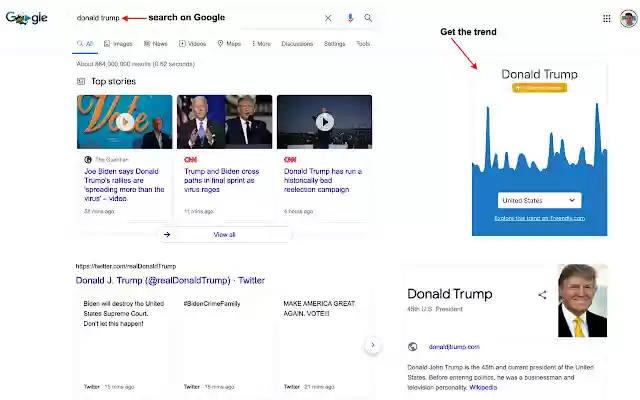
Task: Click The Guardian source icon
Action: 88,160
